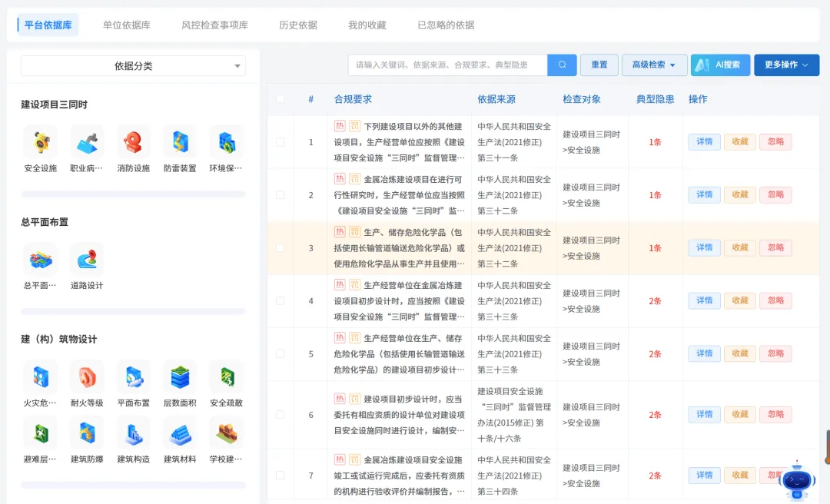
Task: Open the 已忽略的依据 tab
Action: 446,25
